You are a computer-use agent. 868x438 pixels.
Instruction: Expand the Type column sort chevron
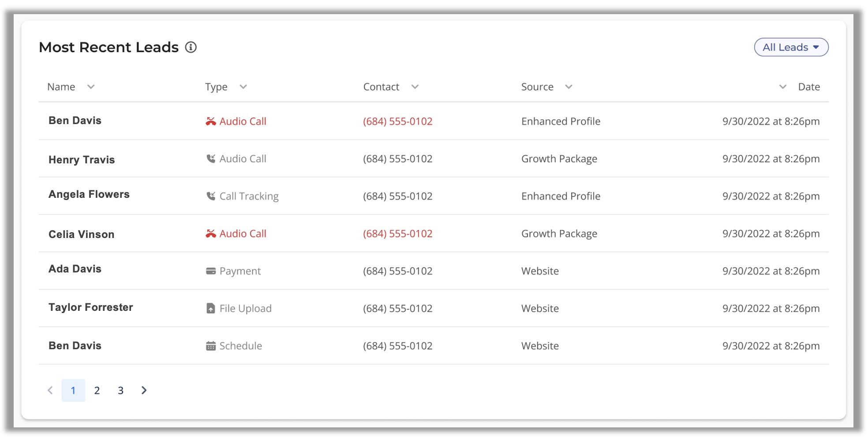click(243, 87)
